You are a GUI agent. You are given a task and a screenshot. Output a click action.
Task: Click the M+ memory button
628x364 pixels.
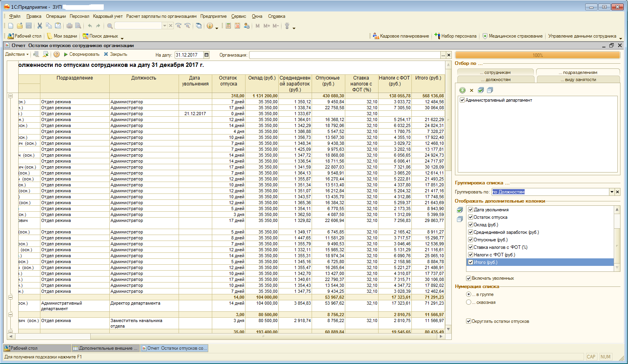pos(266,26)
